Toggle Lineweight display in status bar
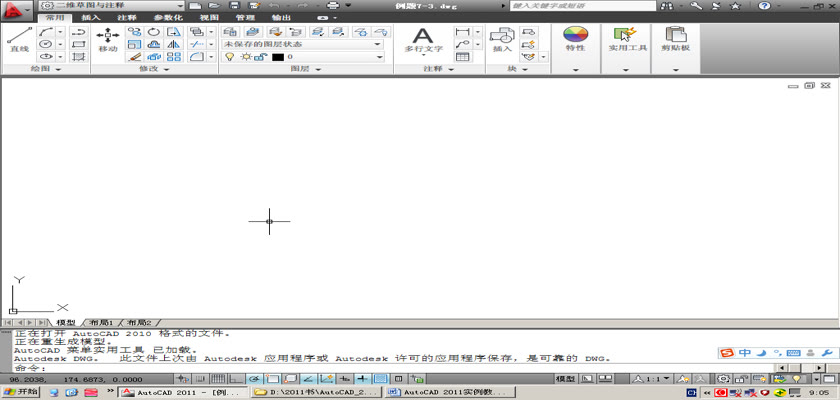Viewport: 840px width, 400px height. 363,379
